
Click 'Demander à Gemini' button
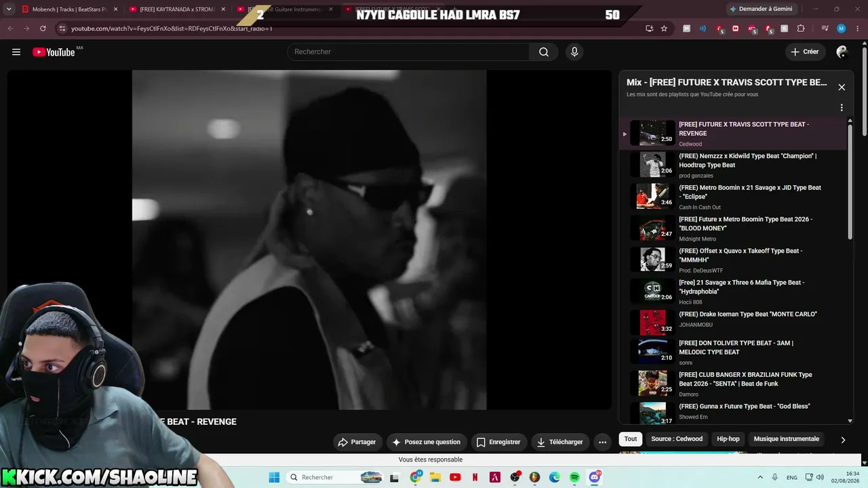[x=761, y=9]
